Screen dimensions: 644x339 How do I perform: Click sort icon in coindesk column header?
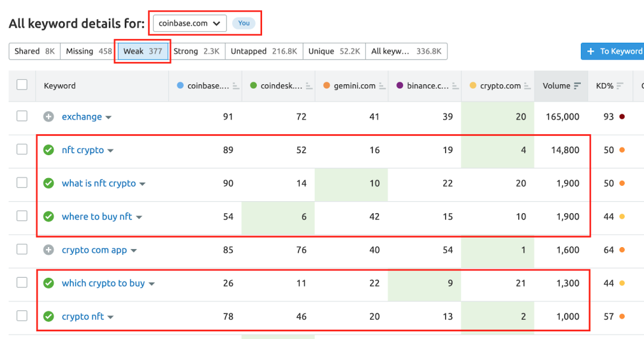click(308, 86)
